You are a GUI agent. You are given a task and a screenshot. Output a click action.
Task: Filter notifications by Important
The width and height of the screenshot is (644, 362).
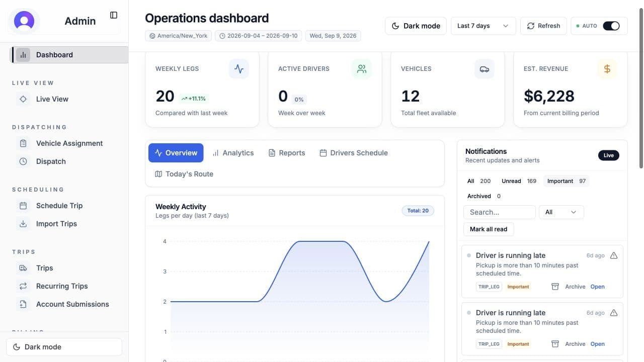(567, 181)
